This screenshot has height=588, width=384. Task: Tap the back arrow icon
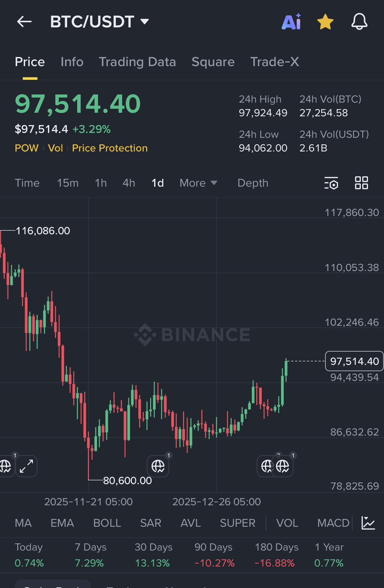click(24, 22)
